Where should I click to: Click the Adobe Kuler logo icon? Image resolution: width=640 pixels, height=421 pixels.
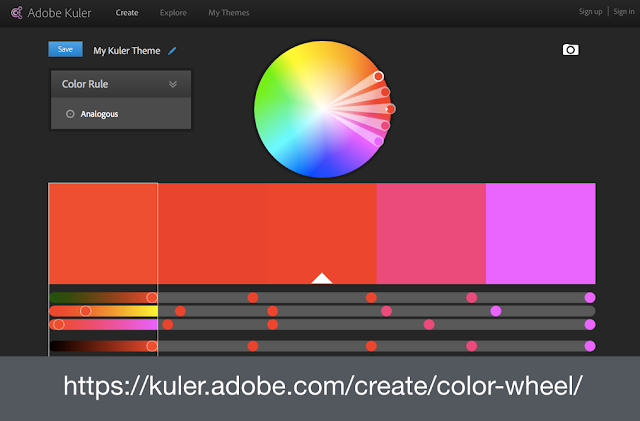tap(16, 13)
